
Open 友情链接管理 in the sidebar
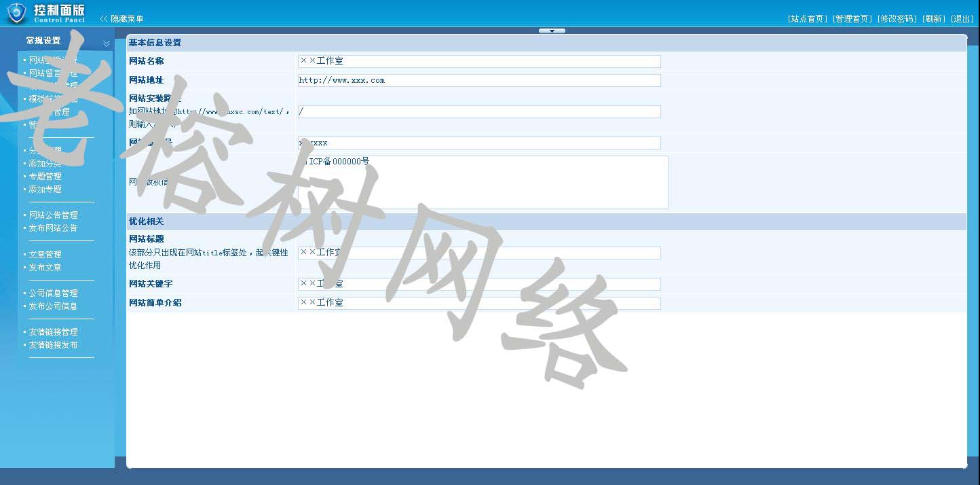53,332
